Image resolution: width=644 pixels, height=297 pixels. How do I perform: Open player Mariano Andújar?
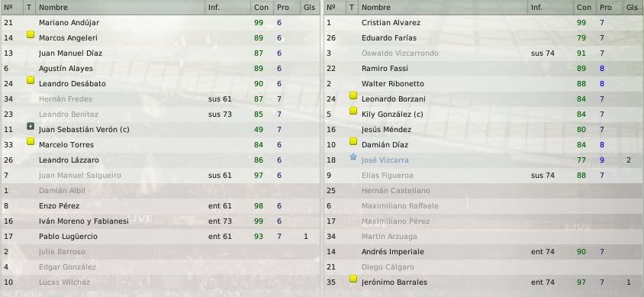click(x=69, y=23)
